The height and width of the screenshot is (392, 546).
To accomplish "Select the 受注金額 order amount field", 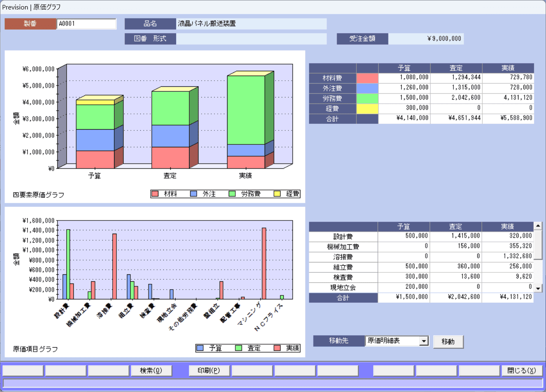I will pos(425,39).
